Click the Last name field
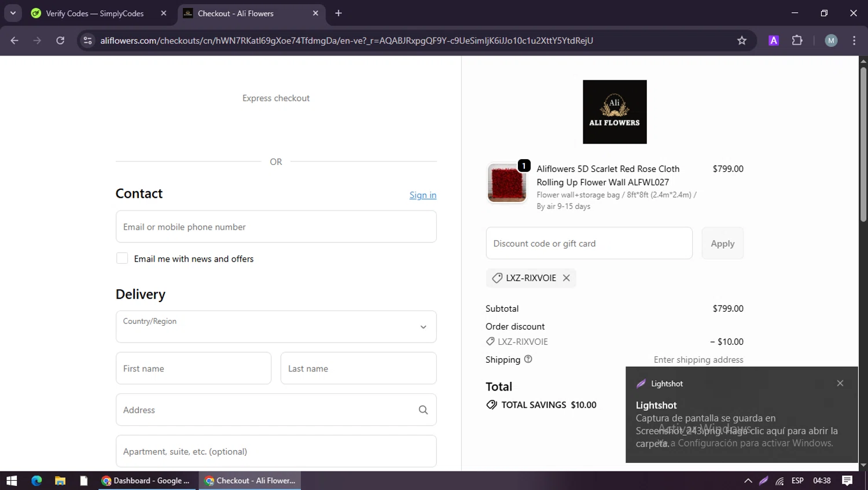The width and height of the screenshot is (868, 490). click(358, 369)
